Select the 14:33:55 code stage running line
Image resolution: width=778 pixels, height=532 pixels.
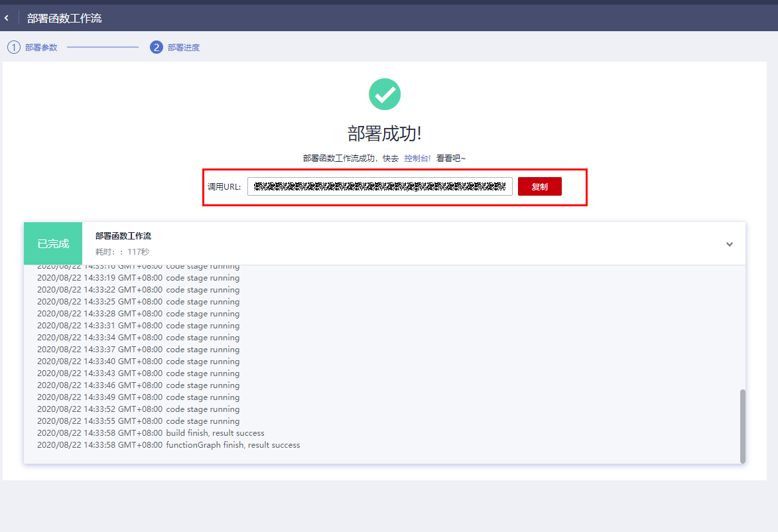point(138,421)
